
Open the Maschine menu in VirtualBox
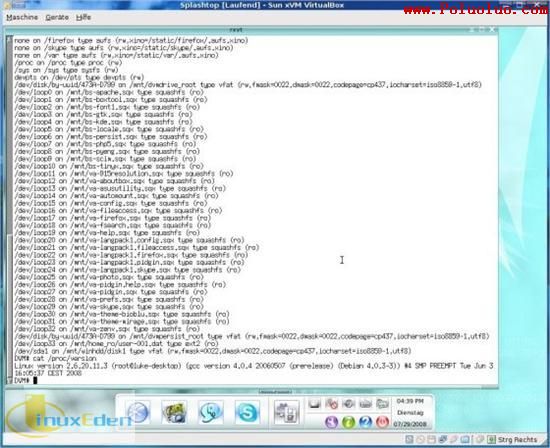pos(22,17)
